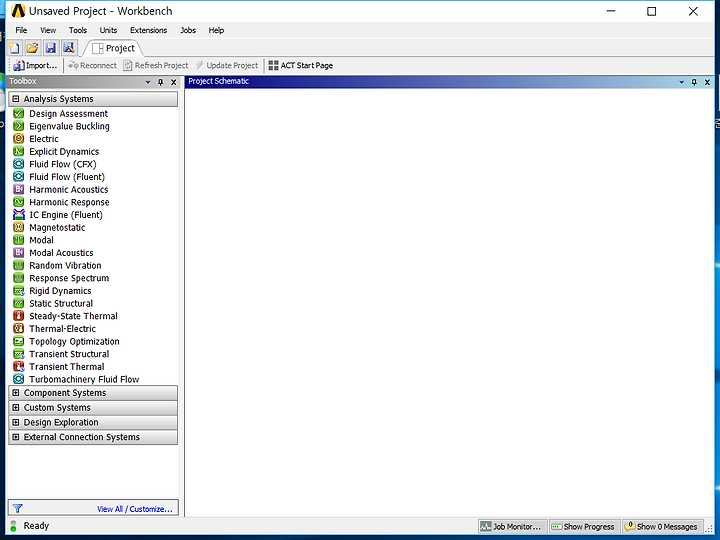This screenshot has width=720, height=540.
Task: Open the Units menu
Action: [x=108, y=30]
